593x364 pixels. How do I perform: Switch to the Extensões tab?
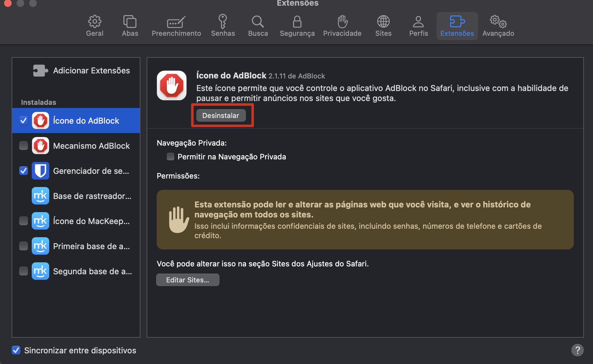tap(457, 26)
